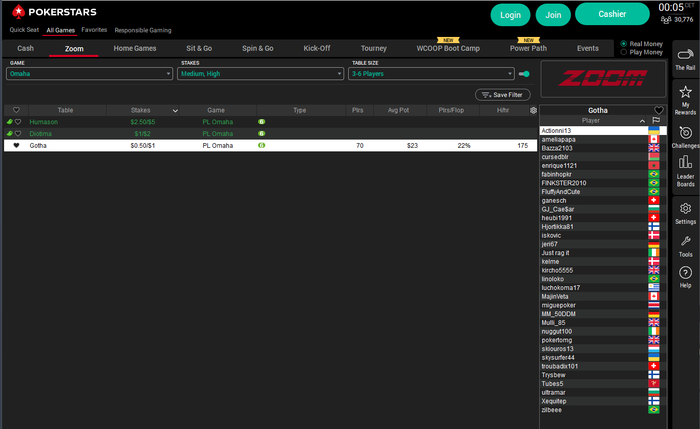Open Help from the sidebar

point(685,277)
